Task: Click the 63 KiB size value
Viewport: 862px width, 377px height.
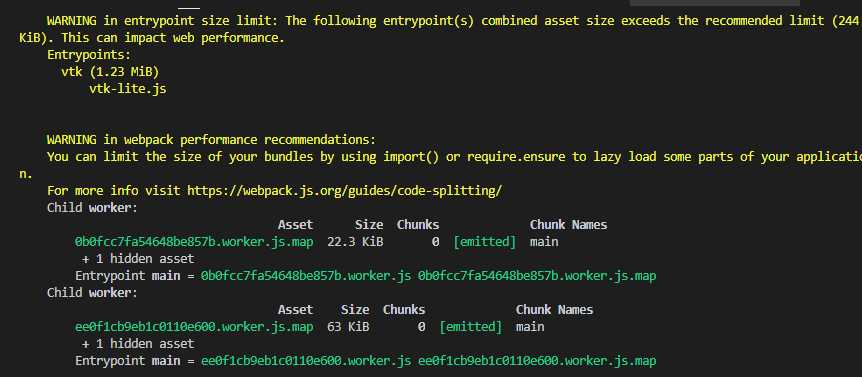Action: click(348, 327)
